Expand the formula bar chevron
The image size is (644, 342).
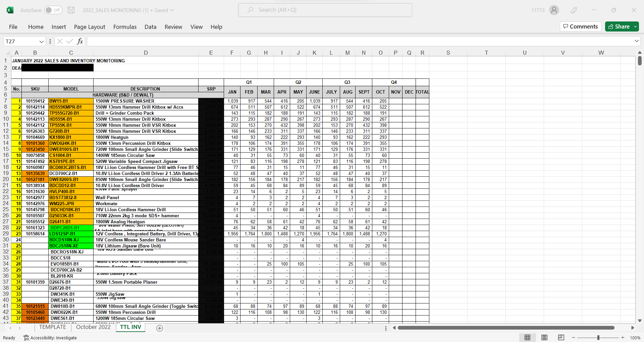pyautogui.click(x=637, y=41)
